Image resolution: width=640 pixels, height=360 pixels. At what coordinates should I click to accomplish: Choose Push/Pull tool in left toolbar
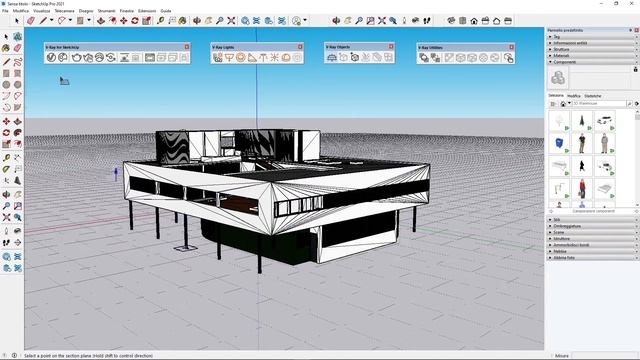click(x=18, y=121)
